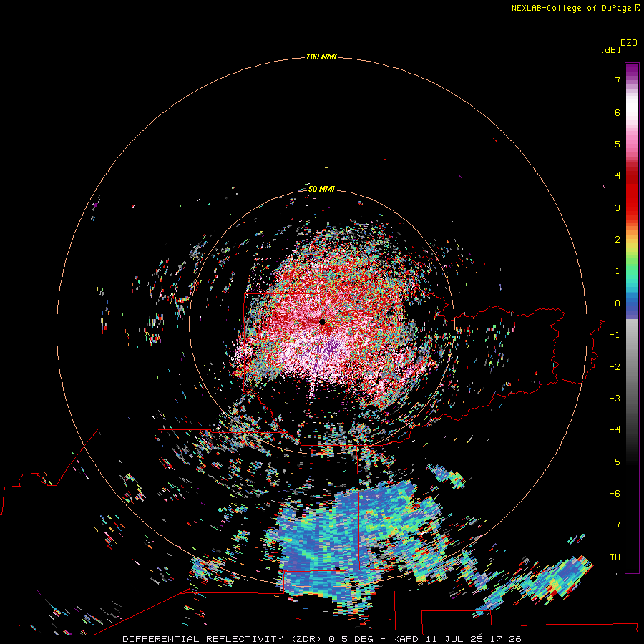Click the 50 NMI range ring label
This screenshot has width=644, height=644.
point(321,189)
